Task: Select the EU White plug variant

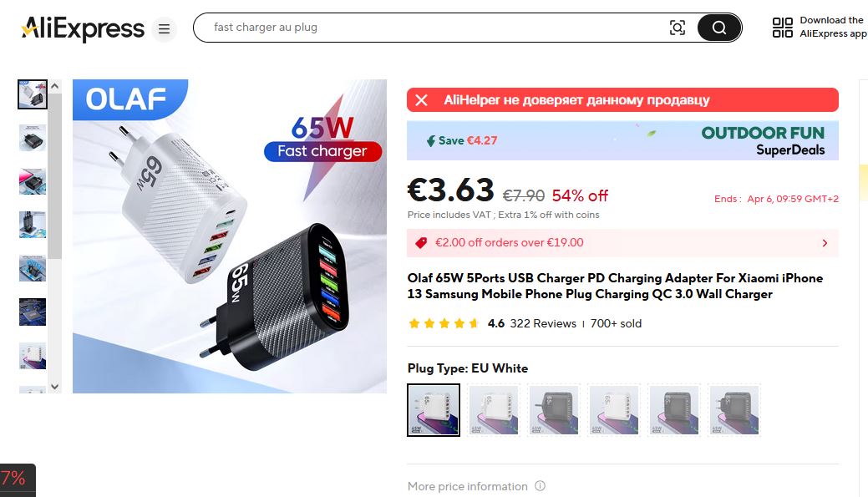Action: 434,410
